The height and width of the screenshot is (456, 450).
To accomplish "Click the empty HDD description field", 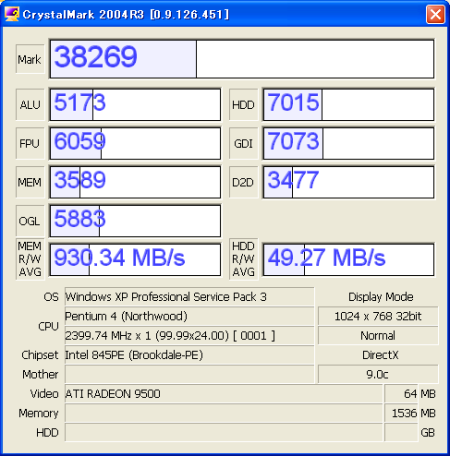I will [x=224, y=432].
